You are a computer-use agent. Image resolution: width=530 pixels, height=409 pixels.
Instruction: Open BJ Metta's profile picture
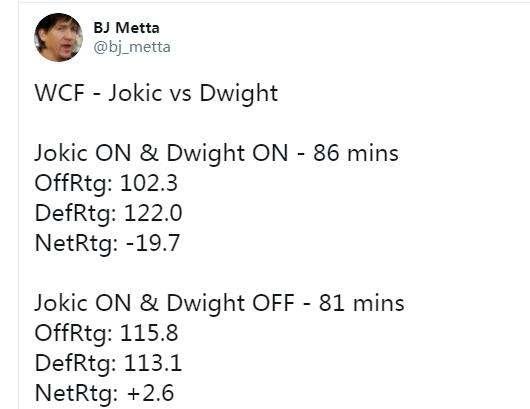click(x=58, y=38)
